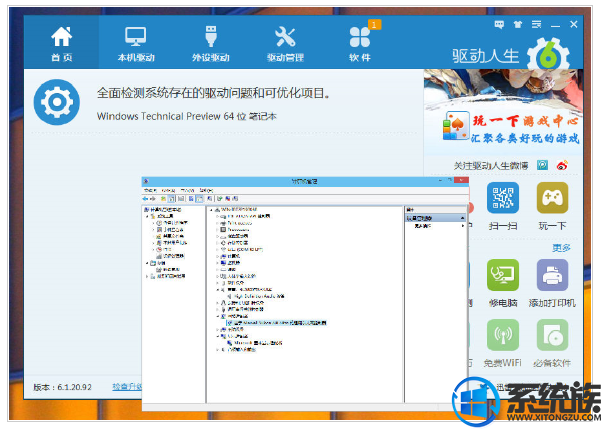Open 文件 menu in Computer Management
This screenshot has height=430, width=601.
click(150, 190)
